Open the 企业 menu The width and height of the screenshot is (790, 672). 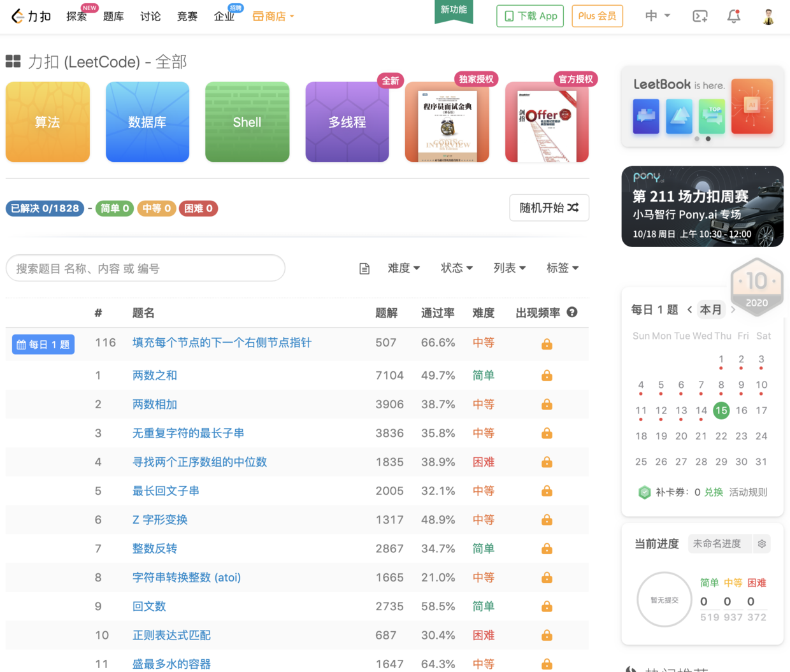(x=224, y=17)
